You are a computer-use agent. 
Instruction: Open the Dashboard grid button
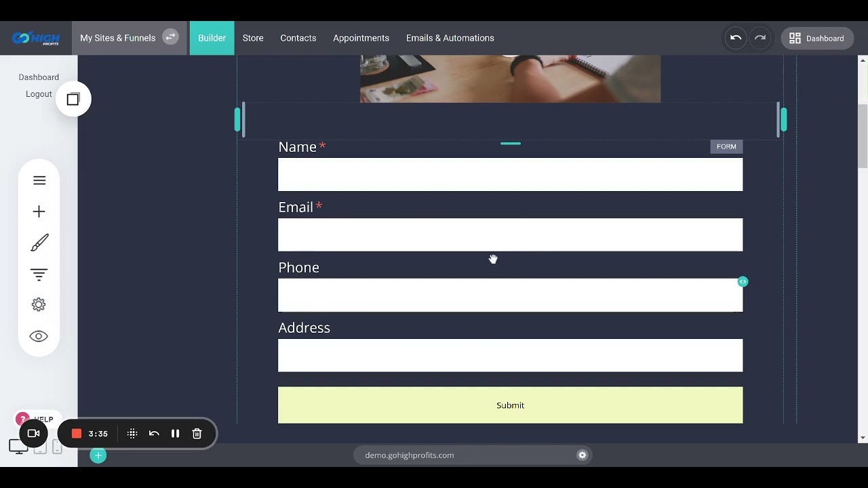[x=817, y=38]
